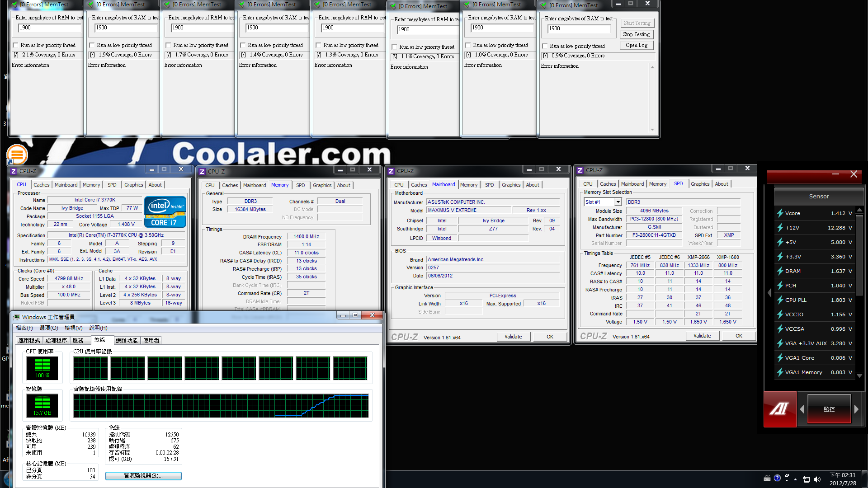Open the Caches tab in the Processor CPU-Z window
Viewport: 868px width, 488px height.
pyautogui.click(x=42, y=185)
